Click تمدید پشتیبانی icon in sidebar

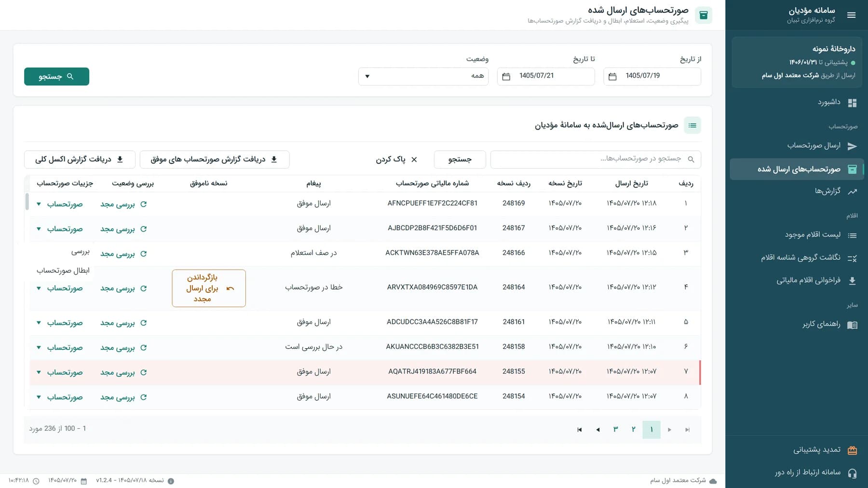tap(852, 450)
